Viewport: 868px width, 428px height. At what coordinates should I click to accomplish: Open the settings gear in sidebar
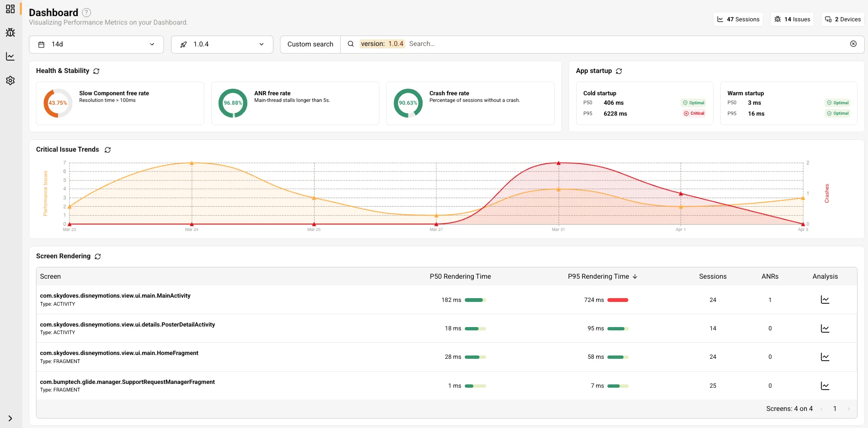pos(10,81)
